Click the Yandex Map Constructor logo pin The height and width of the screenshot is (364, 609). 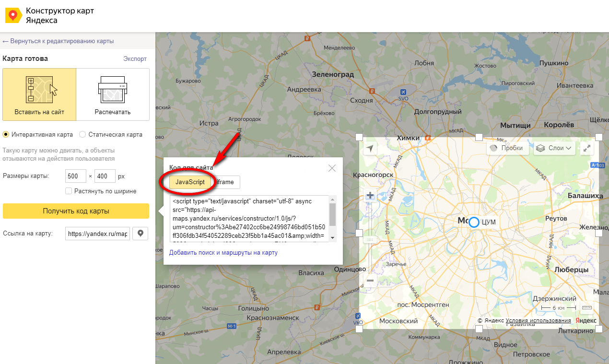[13, 15]
